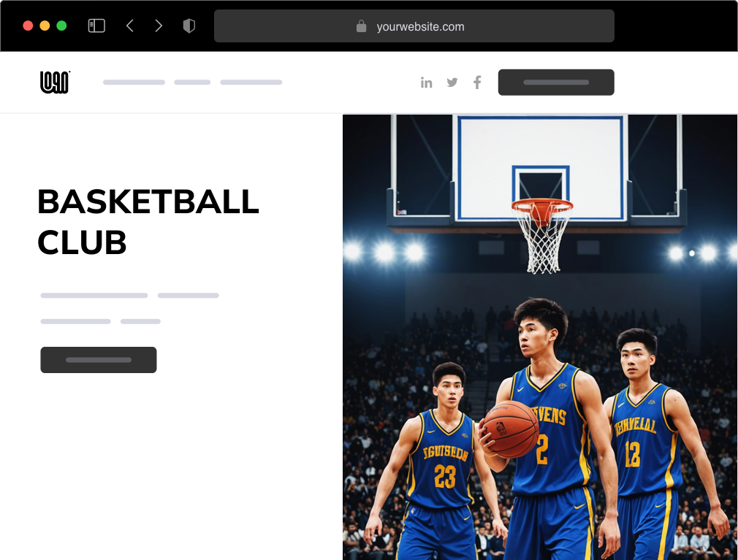The image size is (738, 560).
Task: Navigate forward with the right arrow icon
Action: [x=159, y=25]
